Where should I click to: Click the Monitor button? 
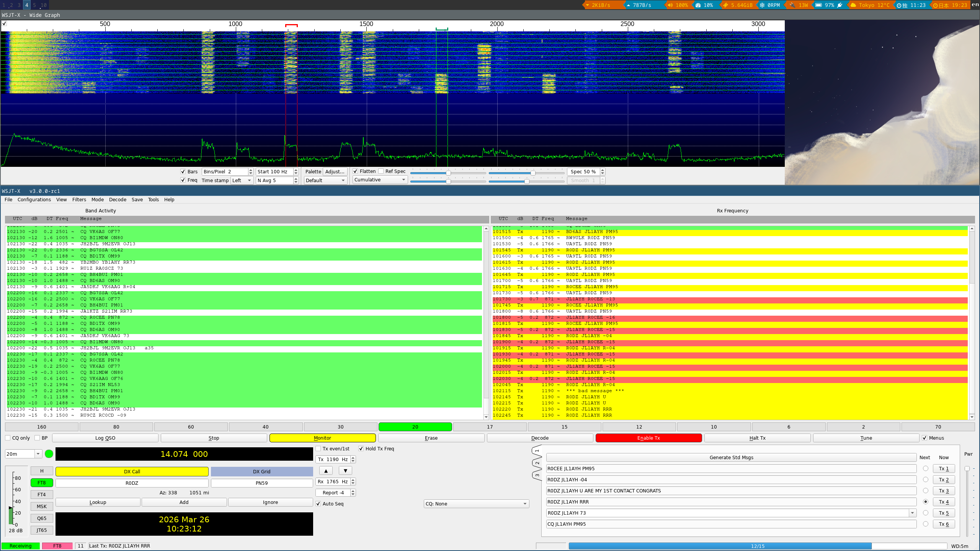click(322, 438)
